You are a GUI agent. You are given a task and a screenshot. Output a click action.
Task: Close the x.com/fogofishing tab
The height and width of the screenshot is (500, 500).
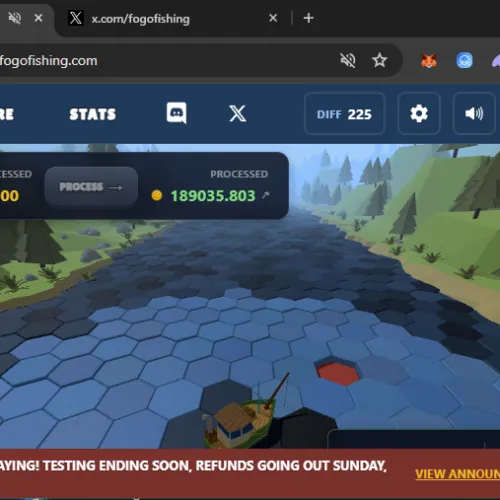click(273, 18)
